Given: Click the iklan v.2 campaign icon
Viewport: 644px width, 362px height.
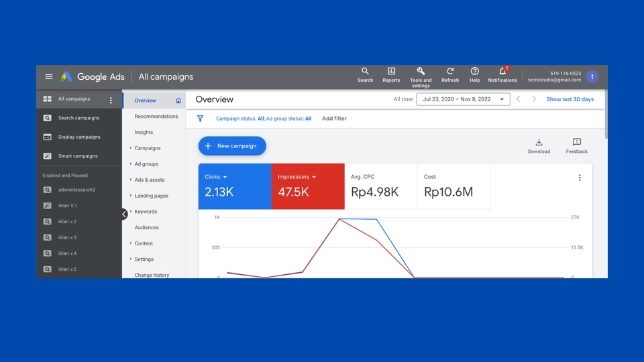Looking at the screenshot, I should 47,222.
